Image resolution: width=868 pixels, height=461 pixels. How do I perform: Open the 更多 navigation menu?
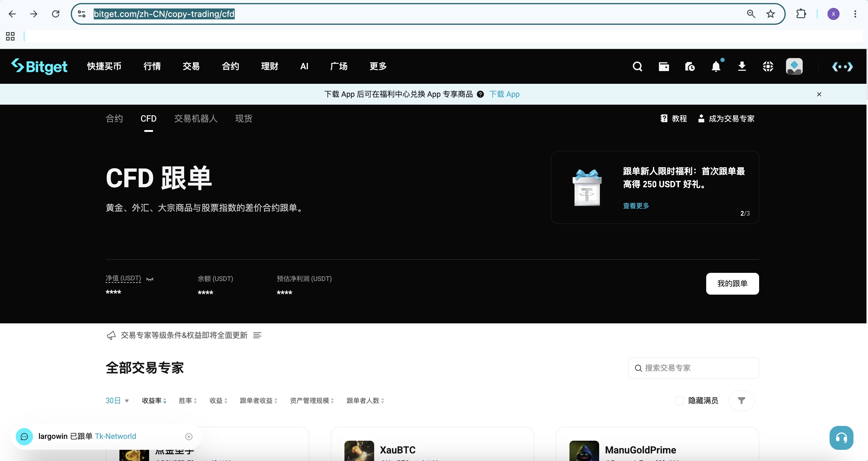click(378, 66)
